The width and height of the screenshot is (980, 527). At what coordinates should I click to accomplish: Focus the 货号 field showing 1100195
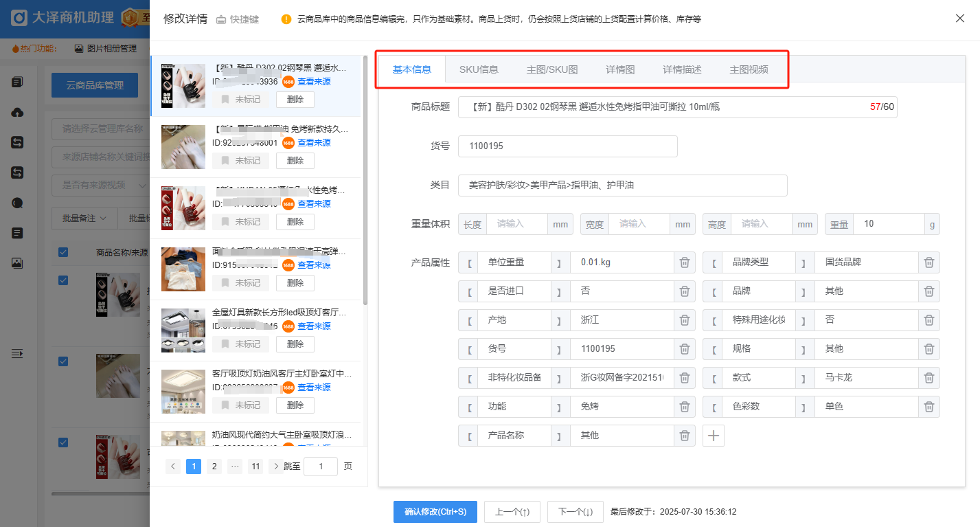click(x=568, y=146)
